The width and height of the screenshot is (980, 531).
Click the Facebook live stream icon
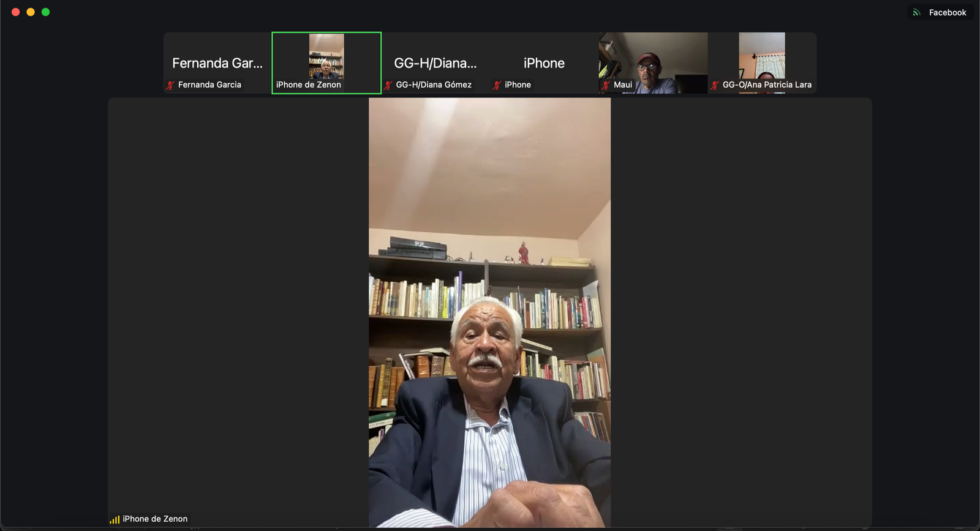(x=916, y=12)
